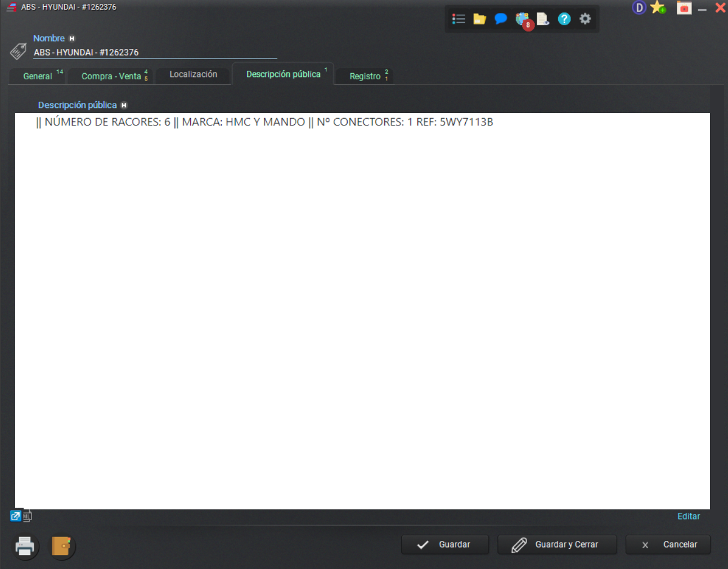The height and width of the screenshot is (569, 728).
Task: Click the printer icon
Action: tap(25, 546)
